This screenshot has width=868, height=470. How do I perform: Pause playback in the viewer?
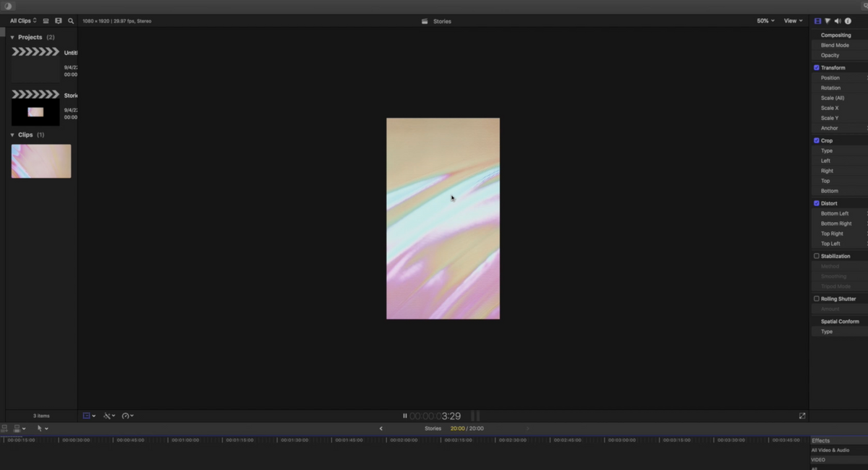tap(405, 416)
